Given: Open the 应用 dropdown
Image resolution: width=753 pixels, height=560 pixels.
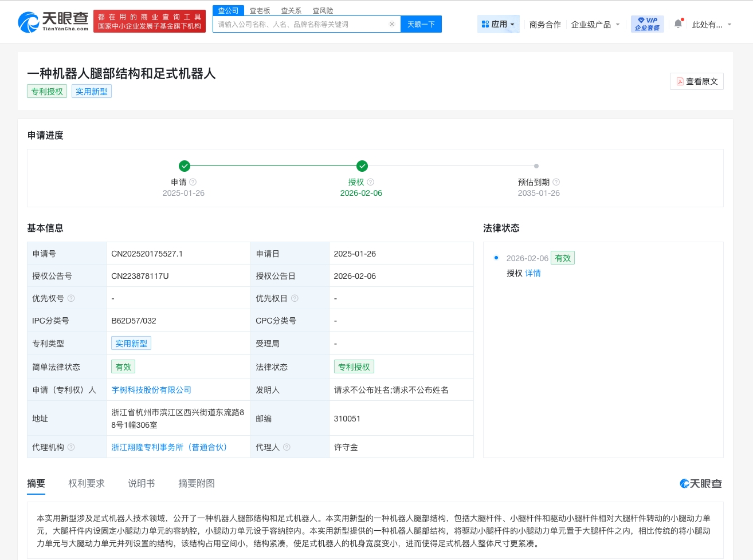Looking at the screenshot, I should pyautogui.click(x=498, y=23).
